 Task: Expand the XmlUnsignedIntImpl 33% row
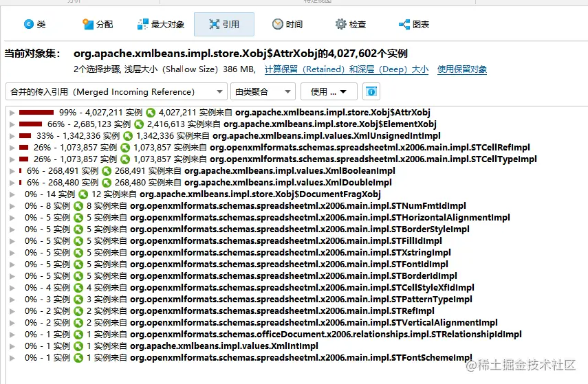[12, 135]
